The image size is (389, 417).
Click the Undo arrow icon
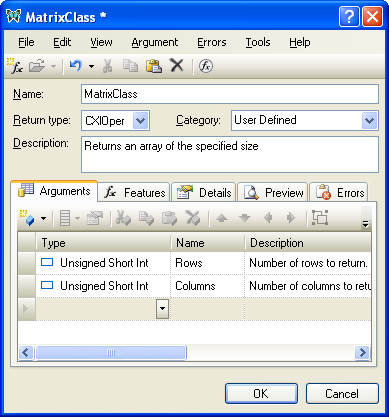click(76, 66)
